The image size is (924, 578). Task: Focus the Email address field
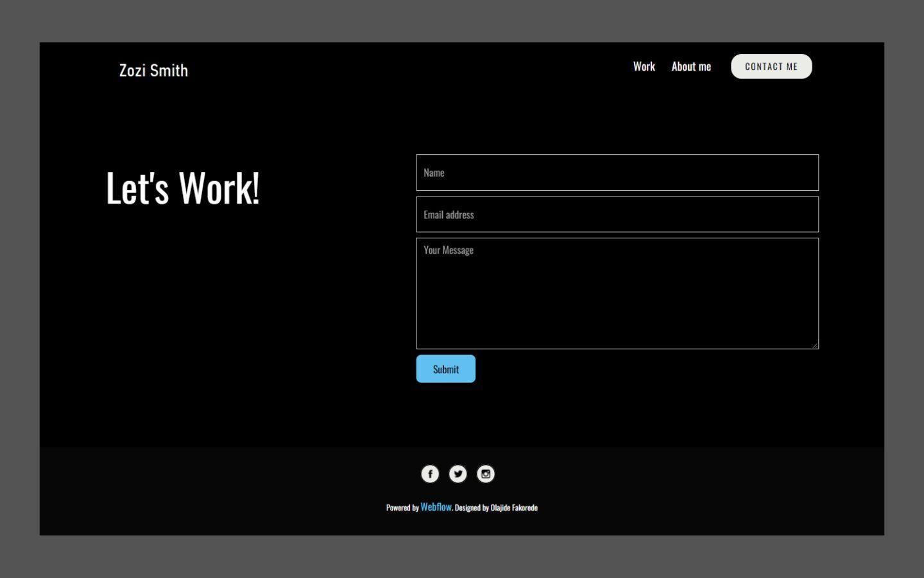click(617, 214)
